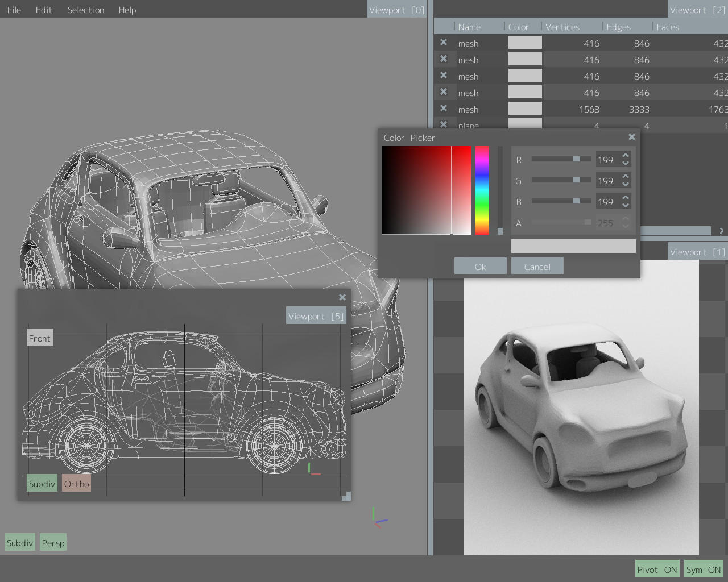Close the Color Picker dialog
This screenshot has height=582, width=728.
pyautogui.click(x=631, y=137)
